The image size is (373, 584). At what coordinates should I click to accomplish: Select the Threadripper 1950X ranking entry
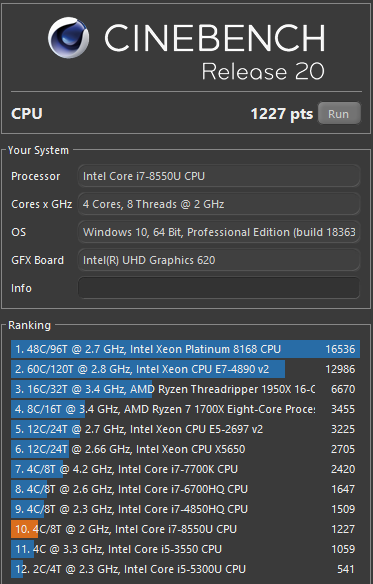pyautogui.click(x=185, y=389)
